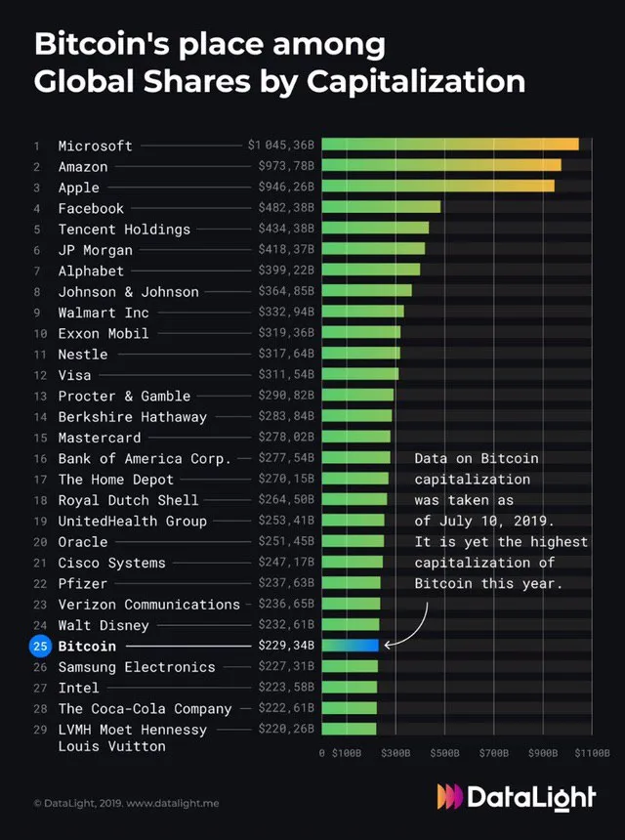
Task: Select the Facebook bar in the chart
Action: tap(381, 207)
